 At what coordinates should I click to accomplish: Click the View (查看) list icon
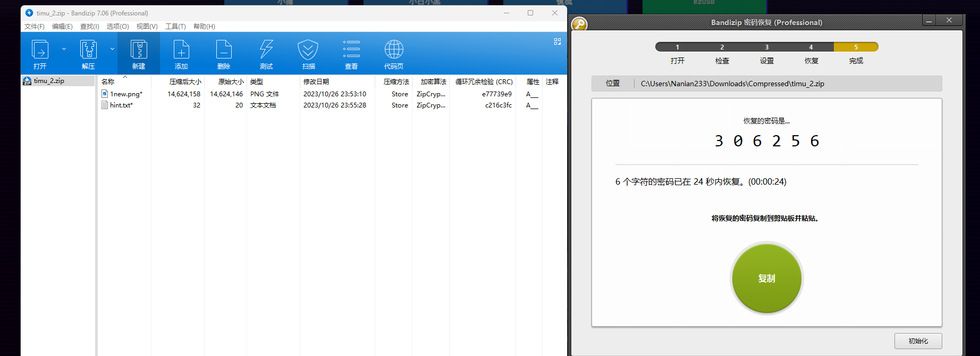click(351, 49)
